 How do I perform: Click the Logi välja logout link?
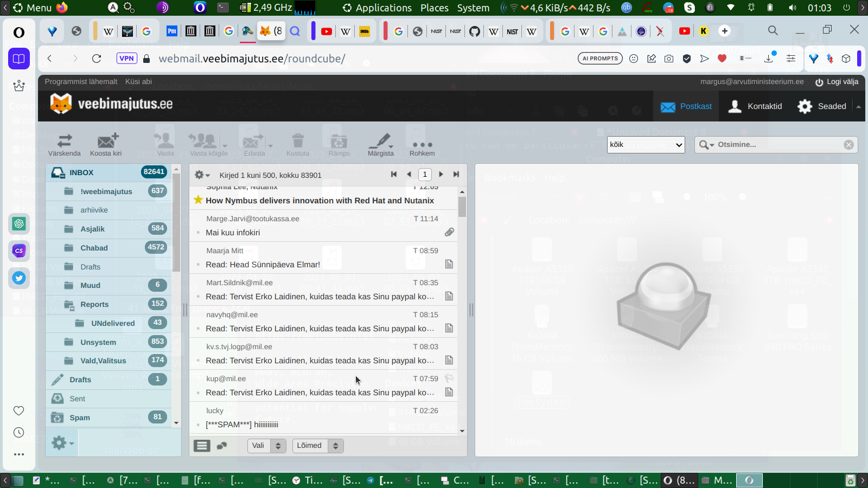837,82
